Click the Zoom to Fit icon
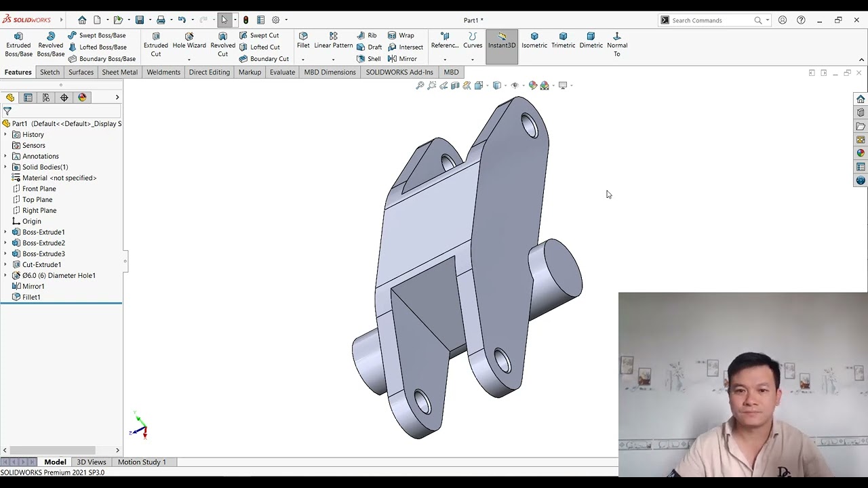The image size is (868, 488). [420, 85]
